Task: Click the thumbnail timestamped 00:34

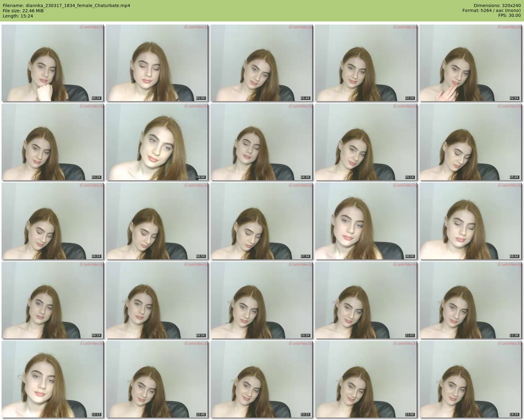Action: [52, 63]
